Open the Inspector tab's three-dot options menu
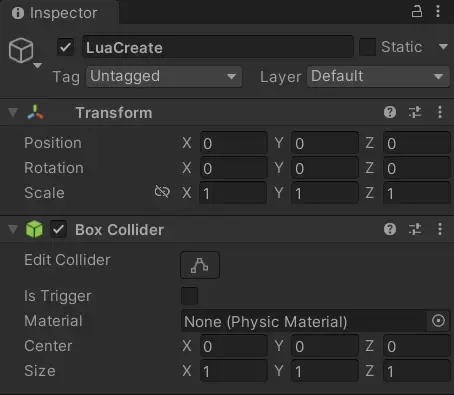The image size is (454, 395). click(438, 11)
